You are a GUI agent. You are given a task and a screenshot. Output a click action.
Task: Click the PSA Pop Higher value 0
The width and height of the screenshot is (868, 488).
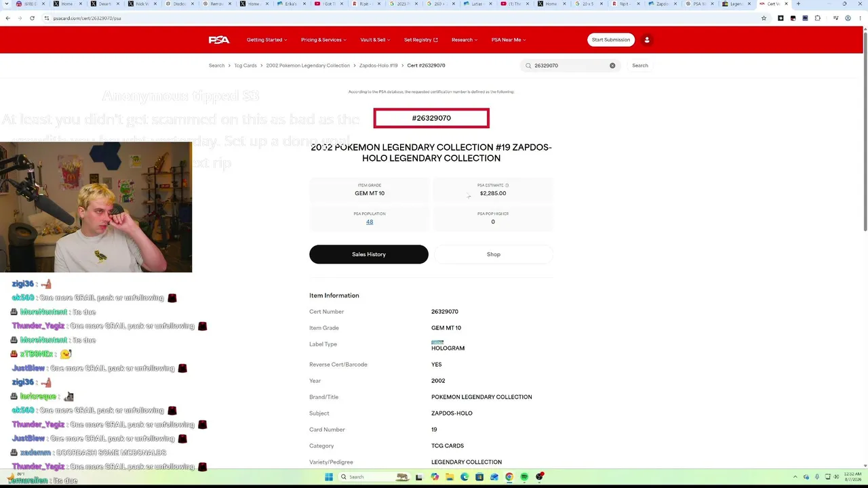tap(493, 222)
